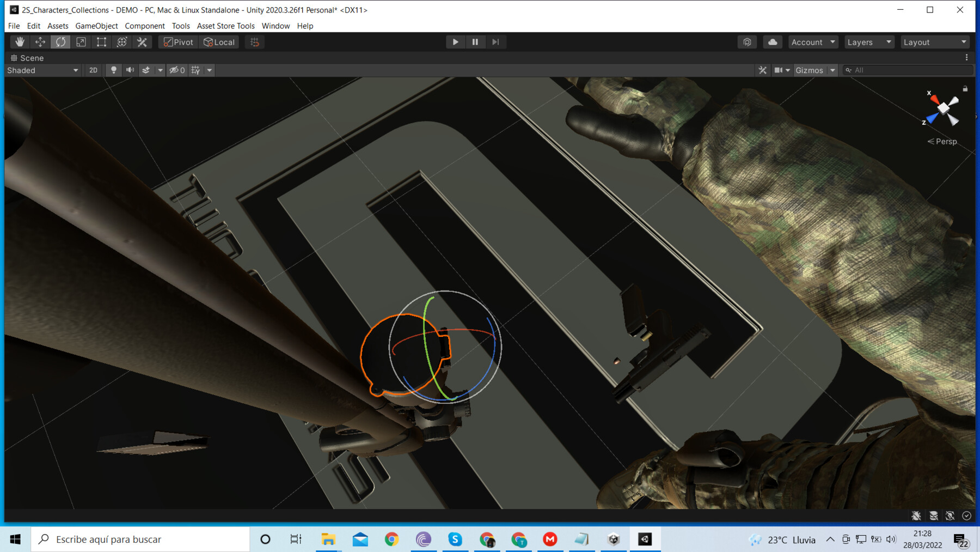Viewport: 980px width, 552px height.
Task: Start Play mode
Action: 455,42
